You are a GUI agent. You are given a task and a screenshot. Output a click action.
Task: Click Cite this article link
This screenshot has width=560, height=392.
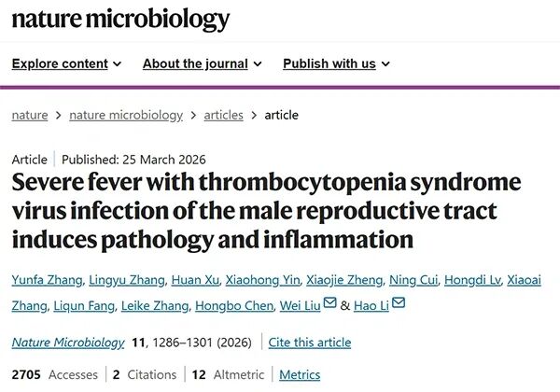coord(310,343)
